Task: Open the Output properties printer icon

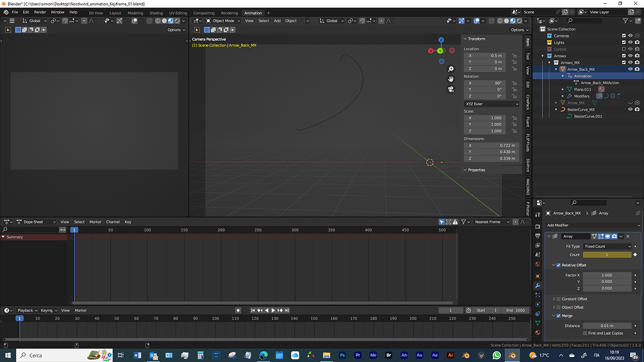Action: 537,236
